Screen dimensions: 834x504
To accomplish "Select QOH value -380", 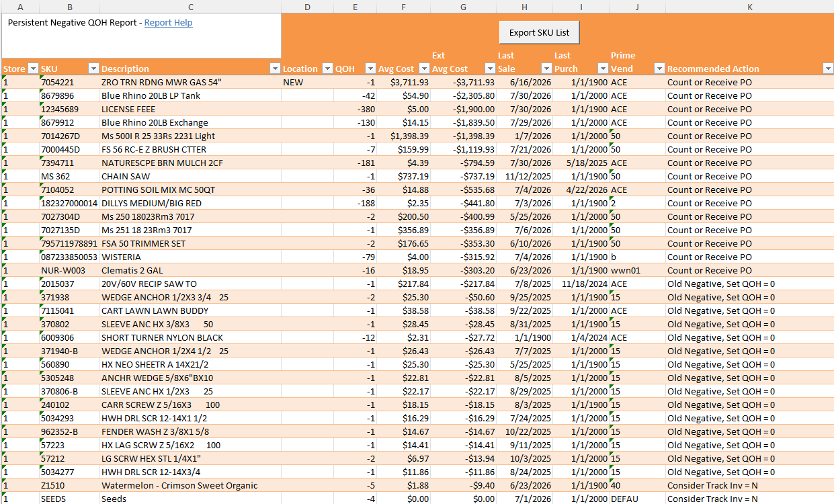I will click(355, 109).
